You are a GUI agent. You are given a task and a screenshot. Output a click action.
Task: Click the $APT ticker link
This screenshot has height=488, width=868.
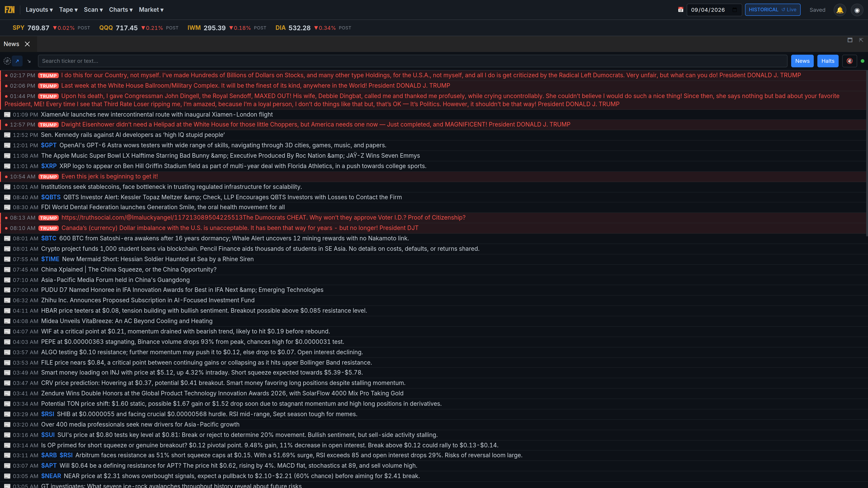pyautogui.click(x=49, y=466)
